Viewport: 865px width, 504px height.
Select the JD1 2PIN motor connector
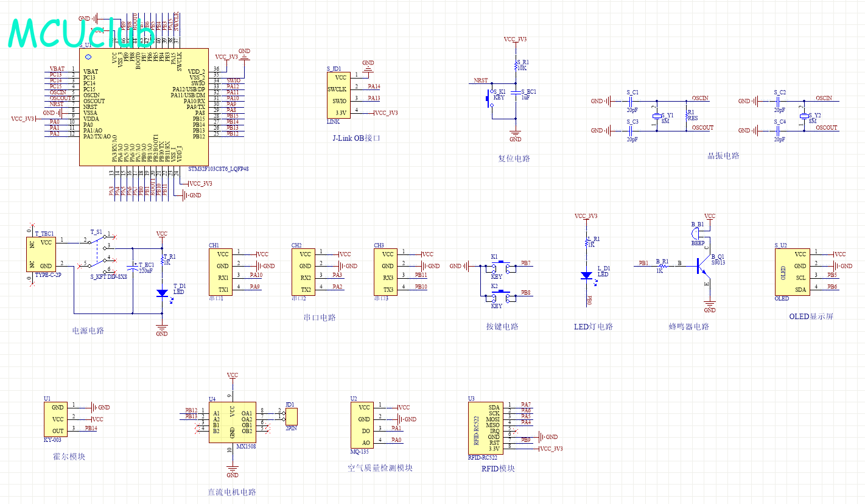click(291, 416)
